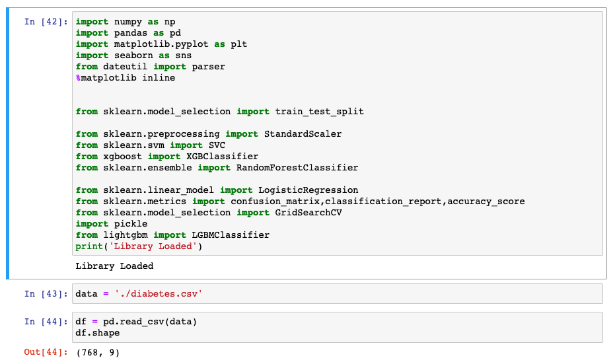Click the 'import pandas as pd' line

128,33
